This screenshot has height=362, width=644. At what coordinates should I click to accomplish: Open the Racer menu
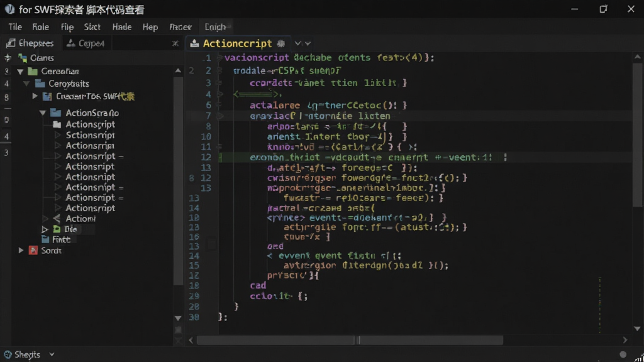pos(180,27)
